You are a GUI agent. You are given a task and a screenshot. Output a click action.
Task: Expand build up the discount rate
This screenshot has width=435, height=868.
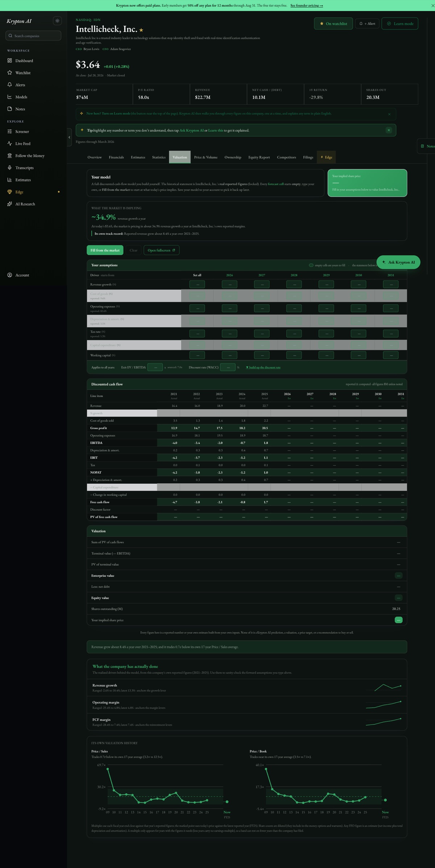coord(263,367)
